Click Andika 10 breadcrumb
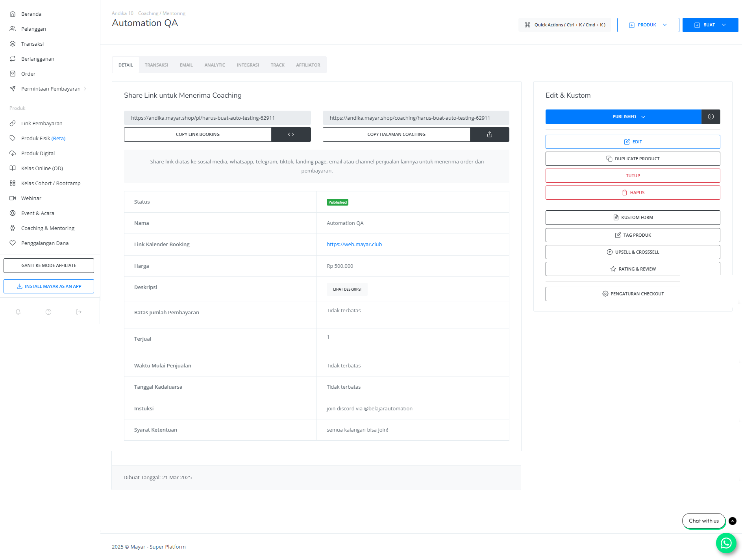This screenshot has width=742, height=560. [x=122, y=13]
